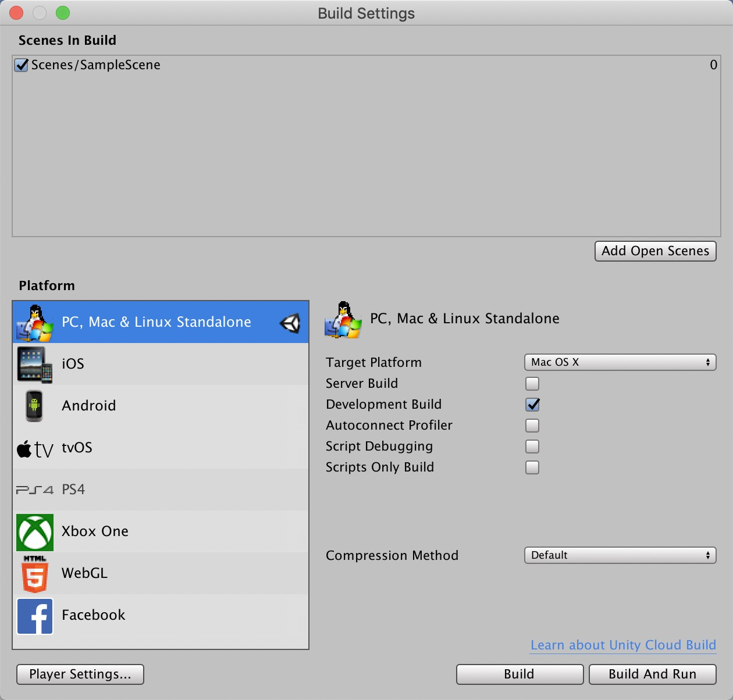
Task: Click the PS4 logo icon
Action: (35, 490)
